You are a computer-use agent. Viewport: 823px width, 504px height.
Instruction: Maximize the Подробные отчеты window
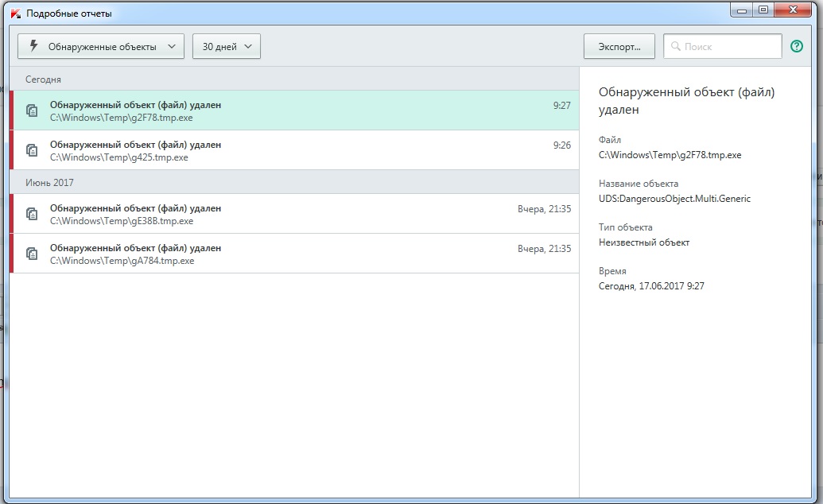[763, 10]
